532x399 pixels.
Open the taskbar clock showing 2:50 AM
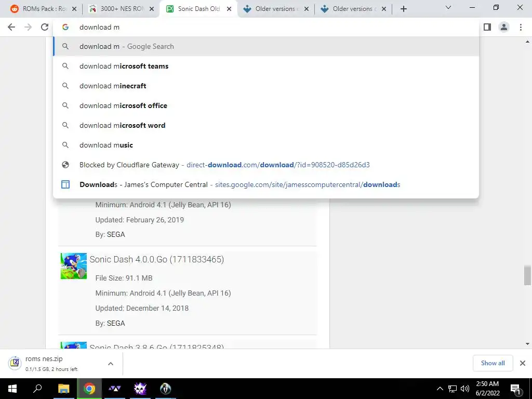[487, 389]
